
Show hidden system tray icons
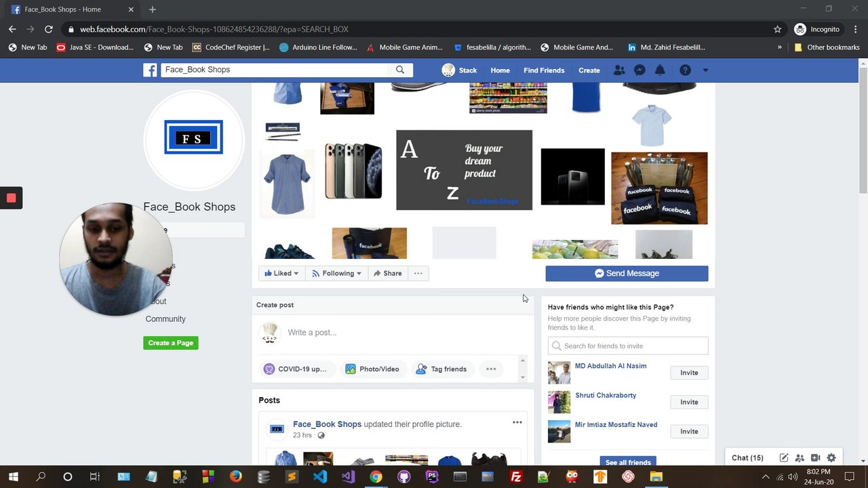coord(766,476)
